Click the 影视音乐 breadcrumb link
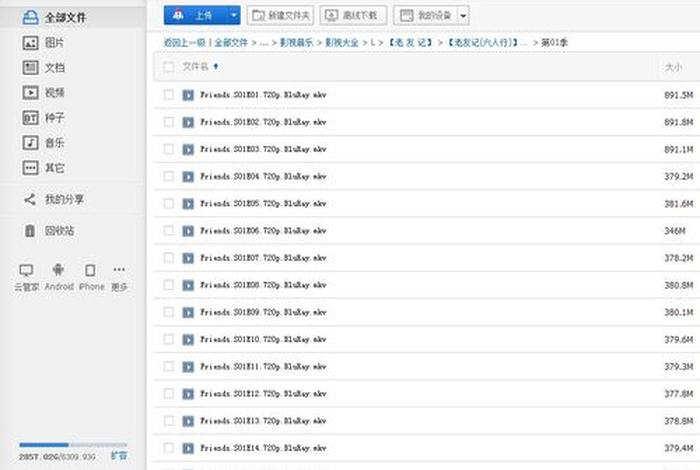The height and width of the screenshot is (470, 700). [296, 42]
